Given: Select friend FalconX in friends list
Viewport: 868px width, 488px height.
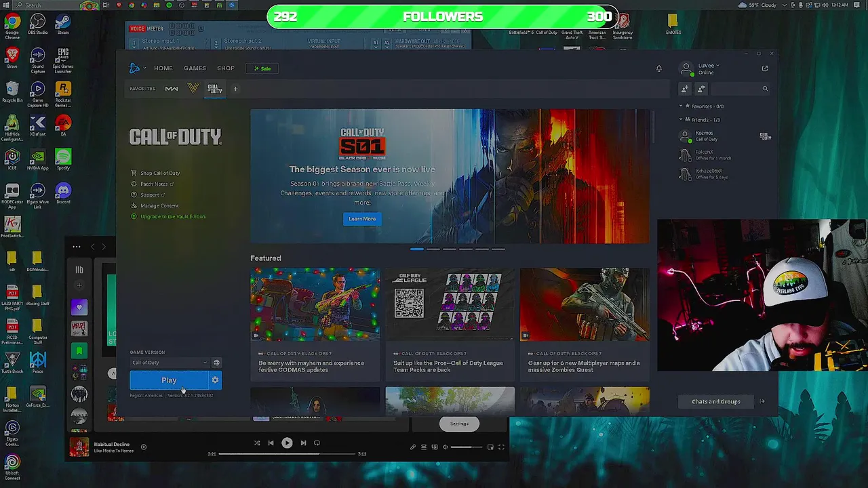Looking at the screenshot, I should 726,155.
